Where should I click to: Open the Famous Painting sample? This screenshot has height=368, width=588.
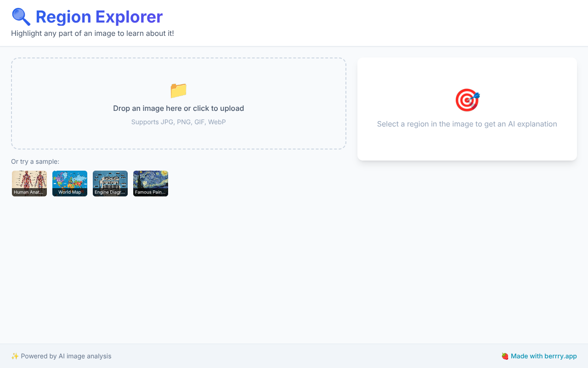150,183
